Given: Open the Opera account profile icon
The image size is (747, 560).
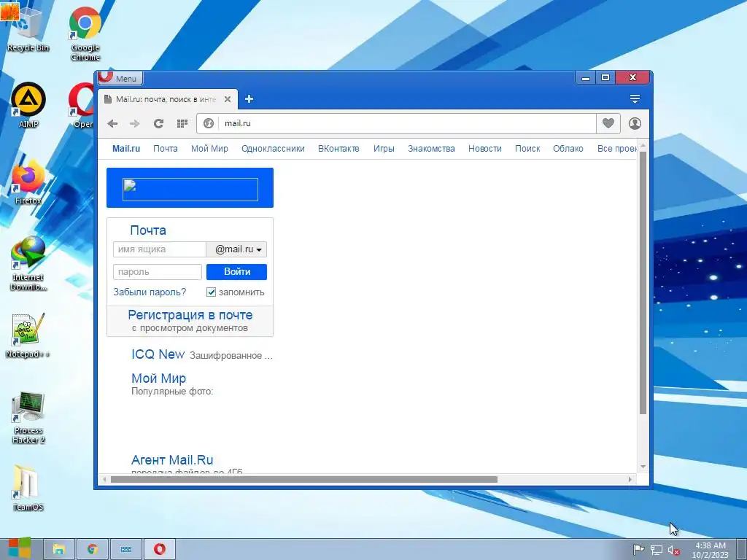Looking at the screenshot, I should [x=635, y=123].
